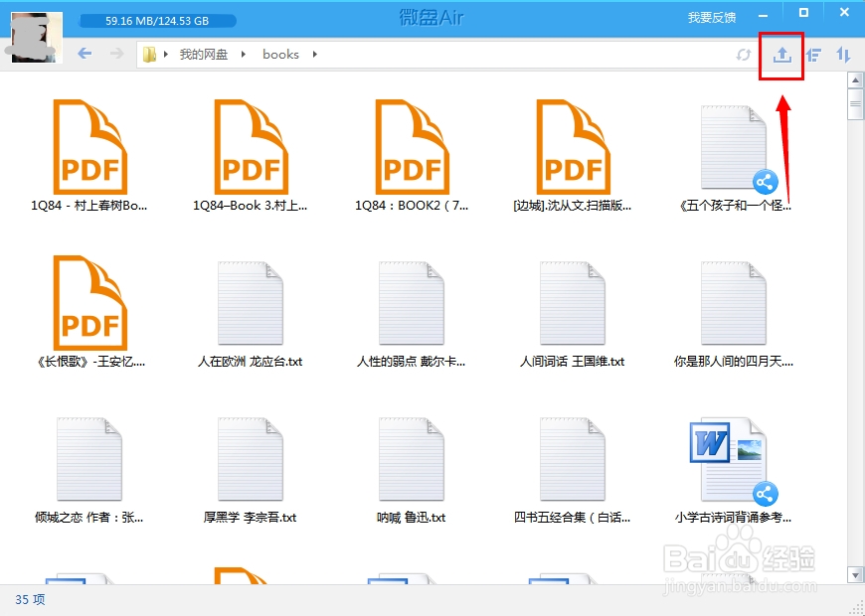This screenshot has height=616, width=865.
Task: Click scrollbar up arrow
Action: point(855,80)
